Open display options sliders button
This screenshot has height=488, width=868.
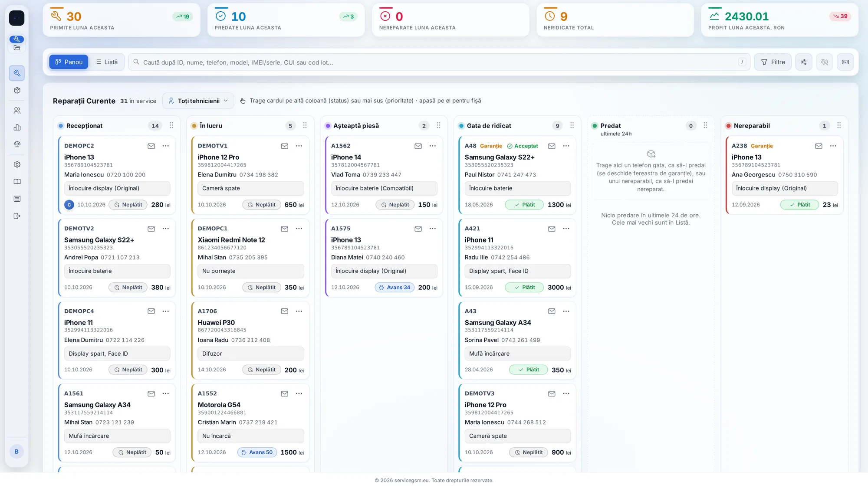click(803, 62)
